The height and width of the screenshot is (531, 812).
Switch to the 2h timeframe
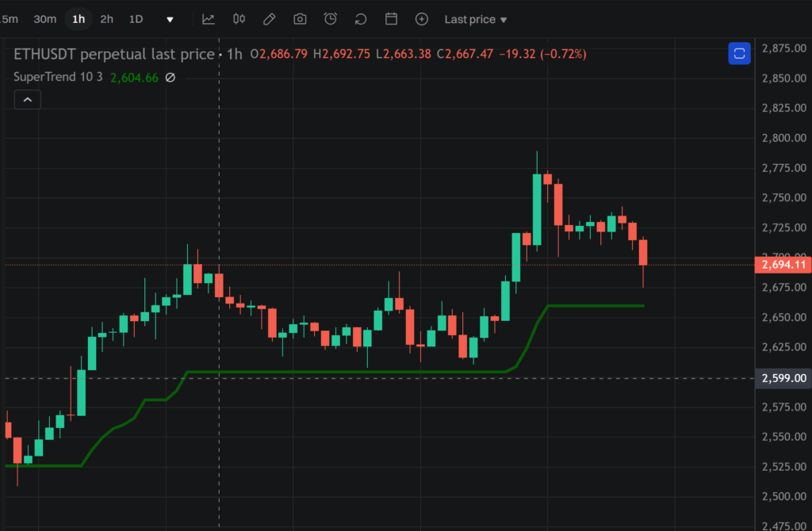[x=106, y=19]
